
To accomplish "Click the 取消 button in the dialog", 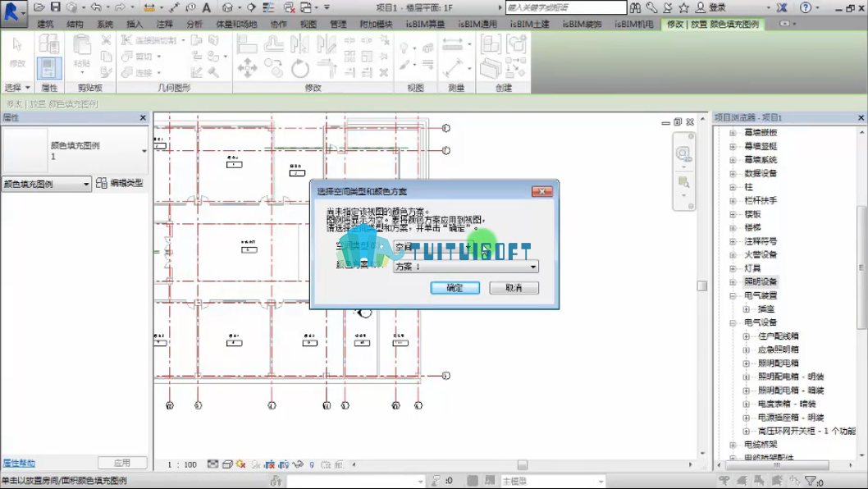I will (x=514, y=288).
